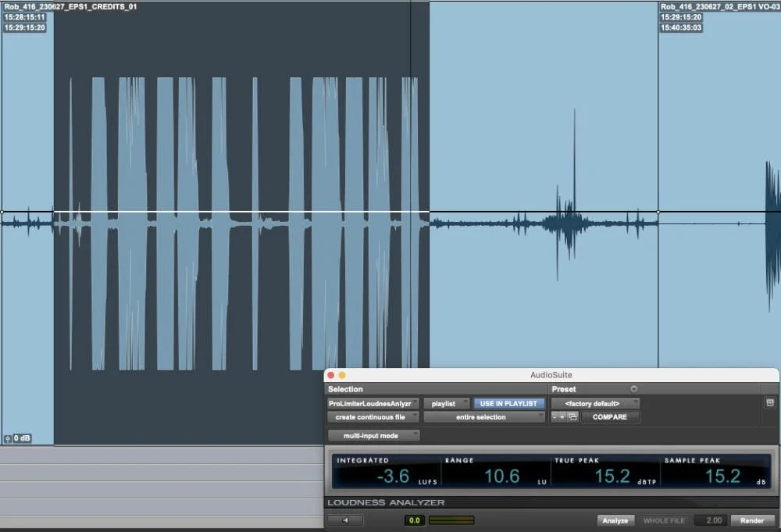Image resolution: width=781 pixels, height=532 pixels.
Task: Click the clip gain 0 dB icon
Action: click(x=16, y=438)
